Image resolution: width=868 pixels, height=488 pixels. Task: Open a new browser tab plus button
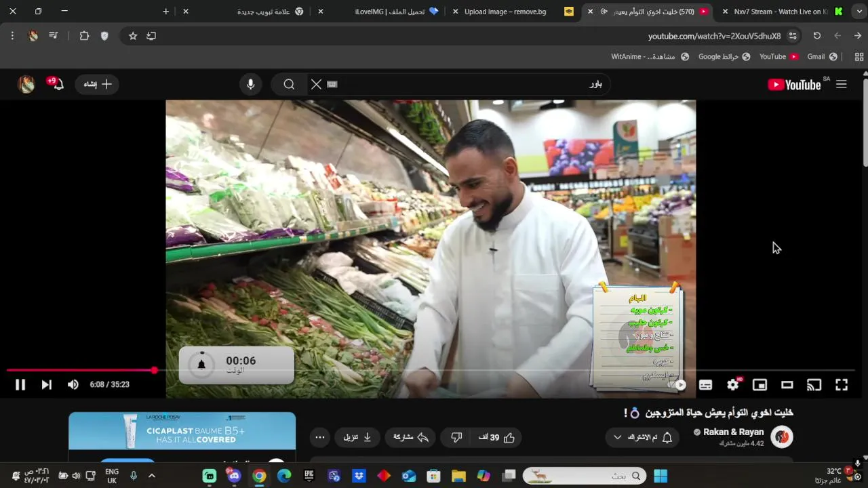165,12
